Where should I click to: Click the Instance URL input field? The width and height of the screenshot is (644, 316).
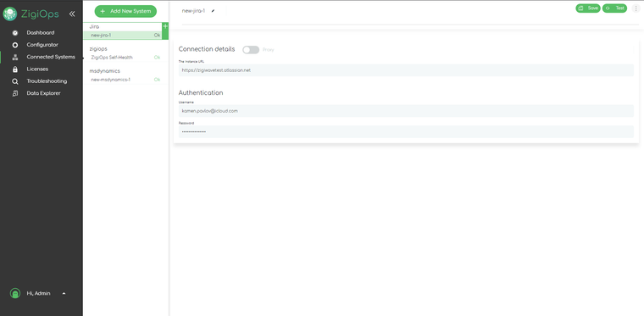point(406,70)
